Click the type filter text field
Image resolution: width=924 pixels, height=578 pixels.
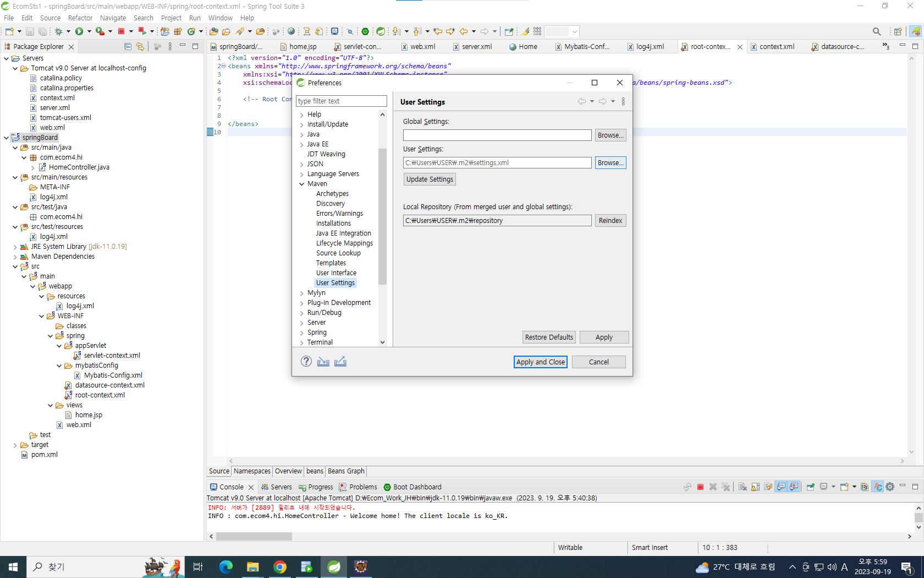(342, 101)
